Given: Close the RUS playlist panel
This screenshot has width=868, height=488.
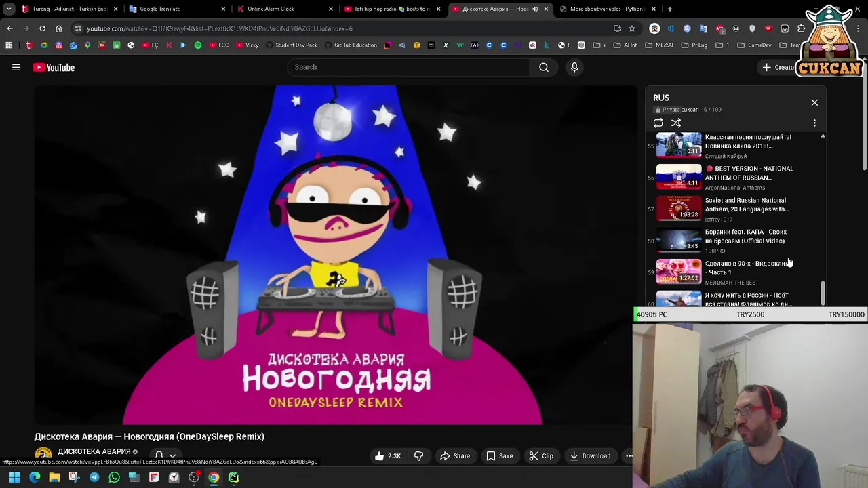Looking at the screenshot, I should (x=814, y=102).
